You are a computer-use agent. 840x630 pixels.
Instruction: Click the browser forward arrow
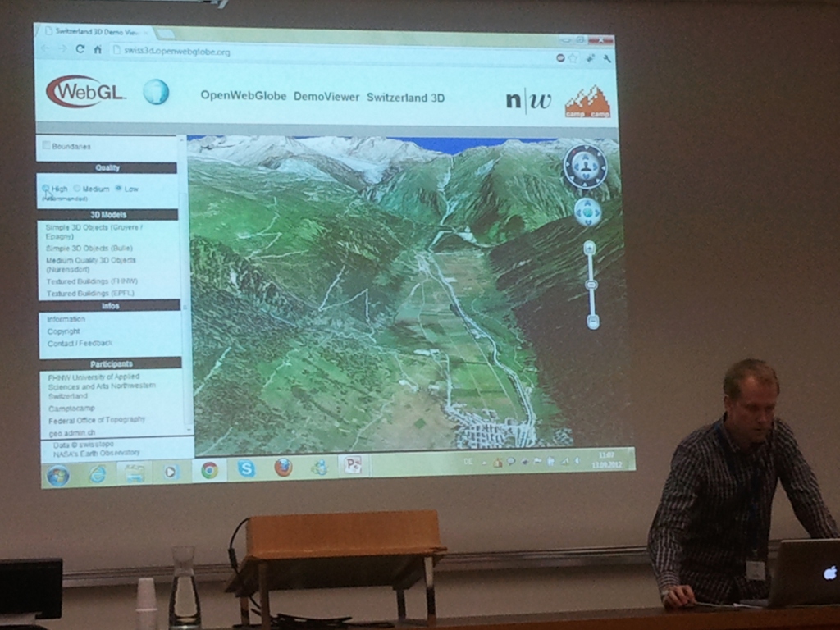coord(62,49)
